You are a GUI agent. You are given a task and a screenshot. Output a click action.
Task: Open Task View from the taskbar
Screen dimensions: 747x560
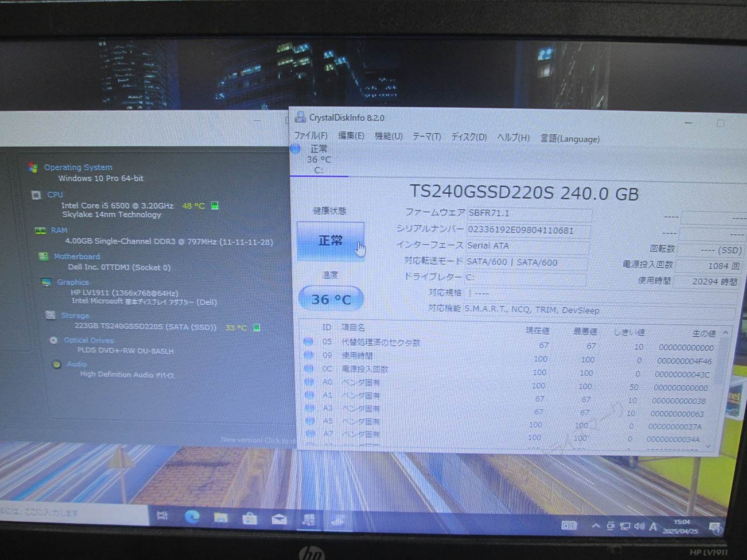pyautogui.click(x=162, y=515)
